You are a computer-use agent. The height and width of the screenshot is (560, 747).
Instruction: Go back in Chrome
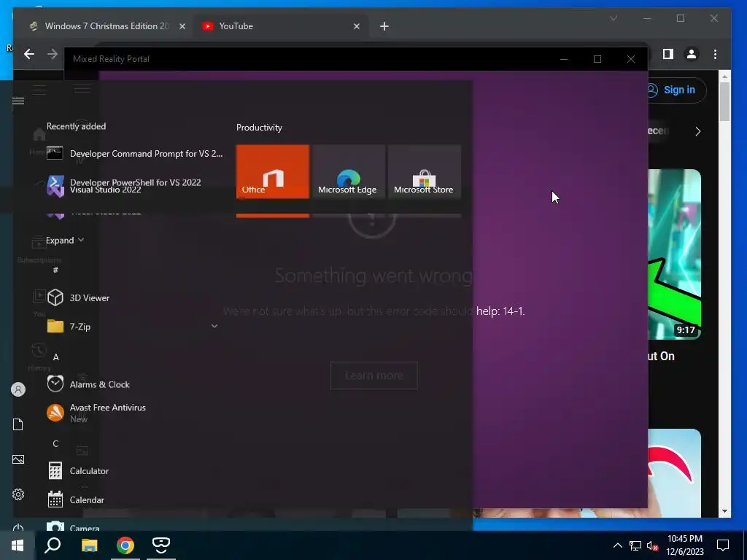click(29, 54)
